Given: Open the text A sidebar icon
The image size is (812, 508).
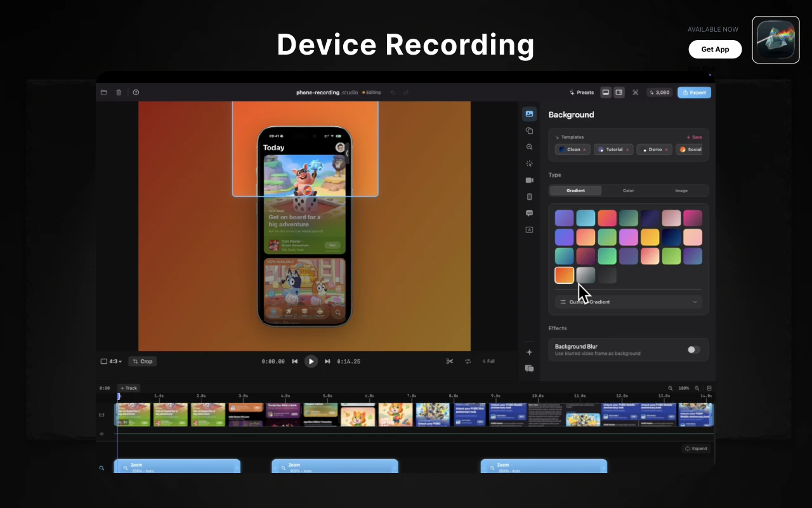Looking at the screenshot, I should point(529,230).
